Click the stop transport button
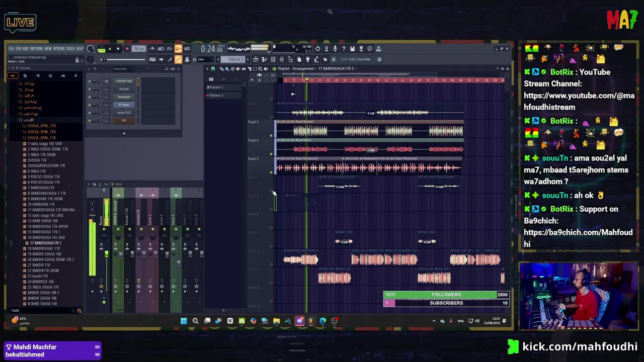Image resolution: width=644 pixels, height=362 pixels. pyautogui.click(x=118, y=49)
